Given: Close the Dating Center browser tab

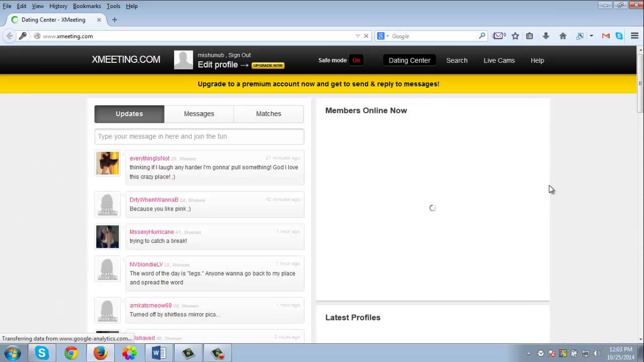Looking at the screenshot, I should [x=99, y=20].
